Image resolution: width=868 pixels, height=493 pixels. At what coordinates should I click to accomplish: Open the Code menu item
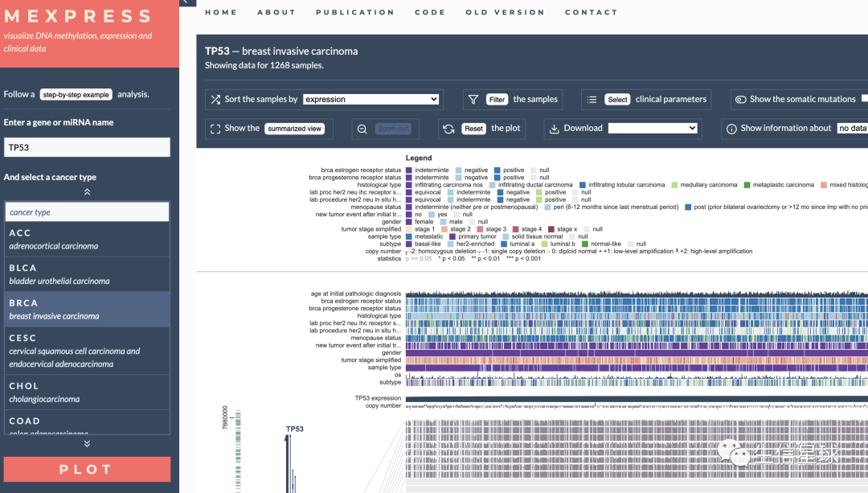430,12
